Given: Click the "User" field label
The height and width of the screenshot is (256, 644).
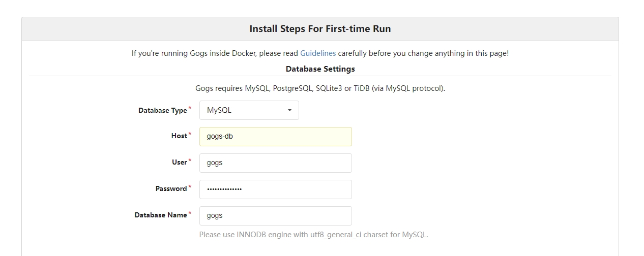Looking at the screenshot, I should tap(179, 163).
